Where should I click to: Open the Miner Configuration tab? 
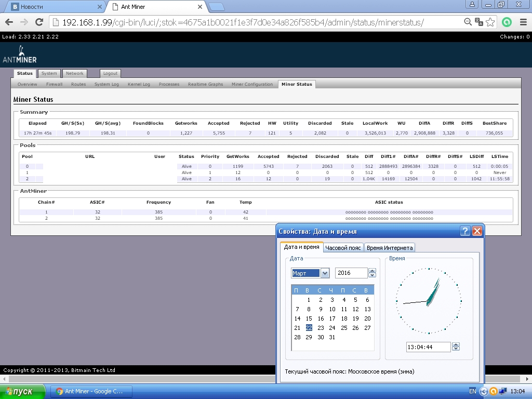pos(252,84)
